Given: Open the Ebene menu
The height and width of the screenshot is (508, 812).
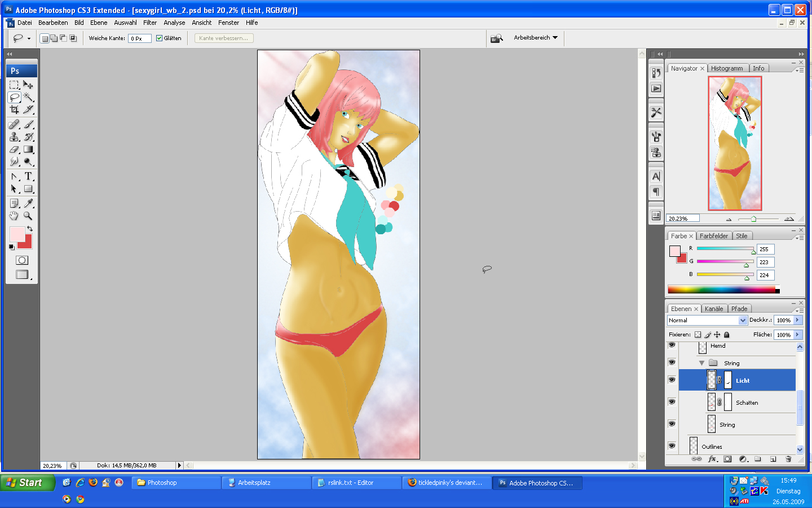Looking at the screenshot, I should coord(99,23).
